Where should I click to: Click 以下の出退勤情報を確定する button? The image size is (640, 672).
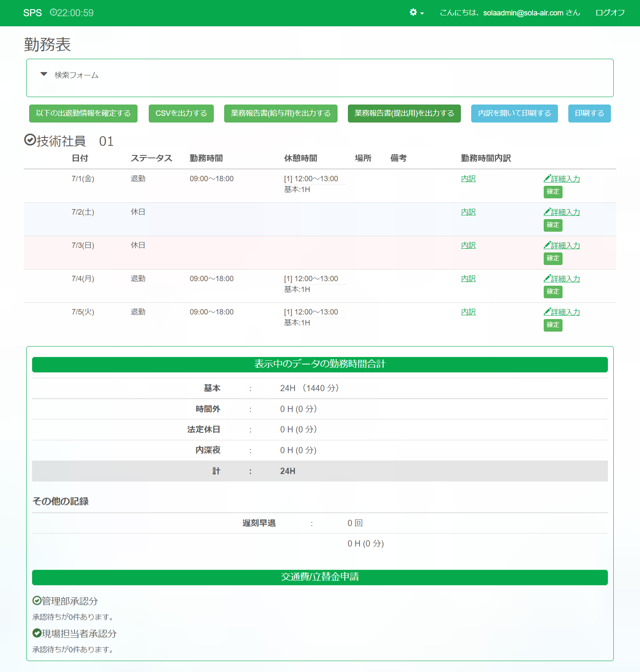point(83,113)
